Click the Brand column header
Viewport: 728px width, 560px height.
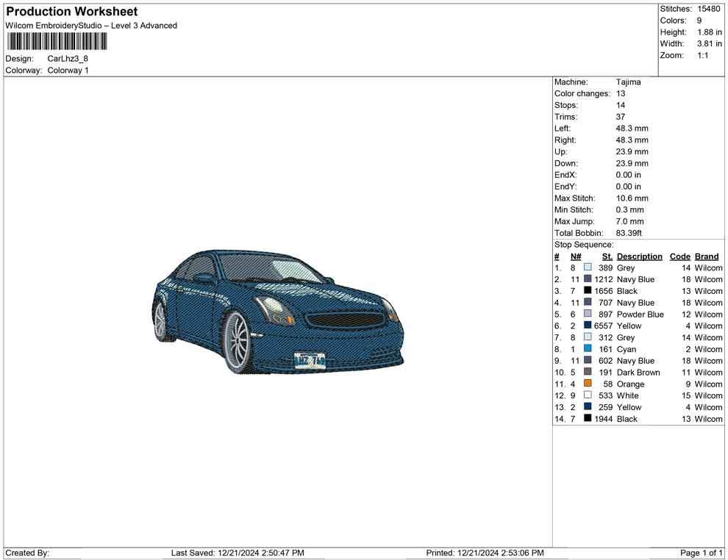pos(706,256)
